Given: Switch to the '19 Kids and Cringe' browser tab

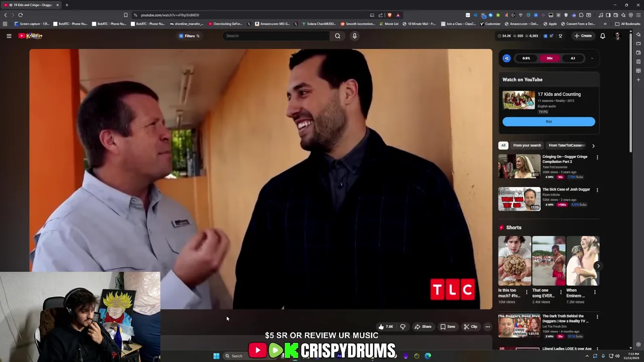Looking at the screenshot, I should 31,5.
